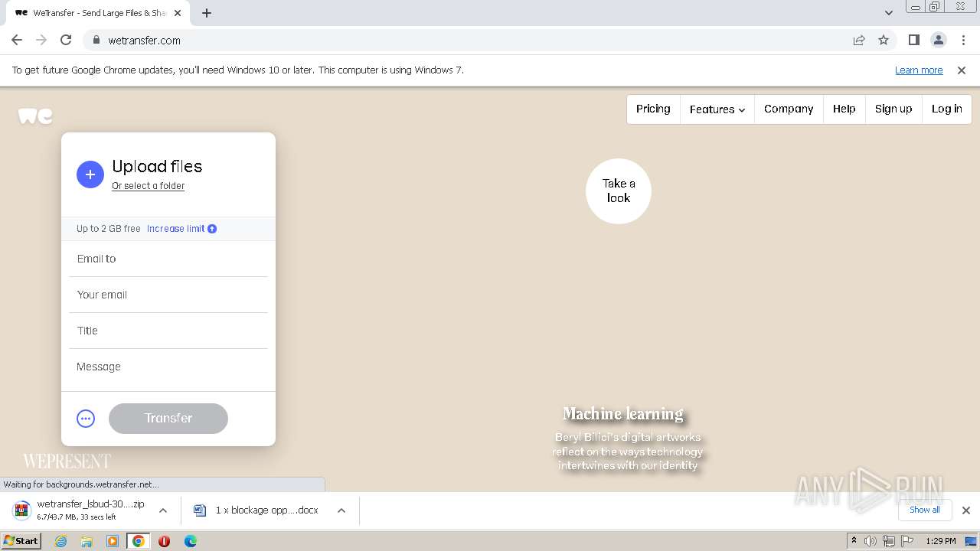Image resolution: width=980 pixels, height=551 pixels.
Task: Click the blue plus upload files icon
Action: (90, 174)
